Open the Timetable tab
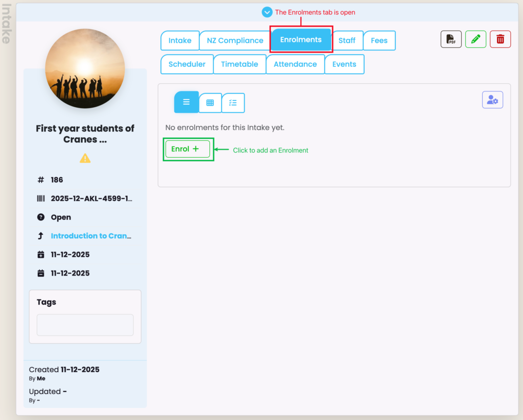 pyautogui.click(x=240, y=64)
